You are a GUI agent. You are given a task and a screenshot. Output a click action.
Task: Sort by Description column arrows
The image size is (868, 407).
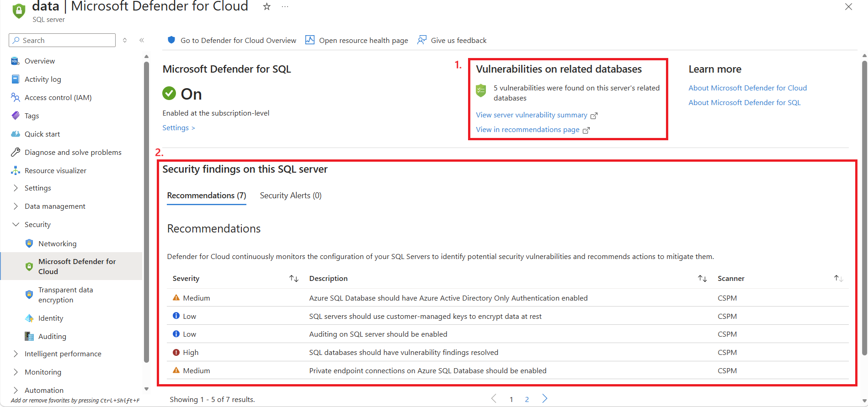703,279
